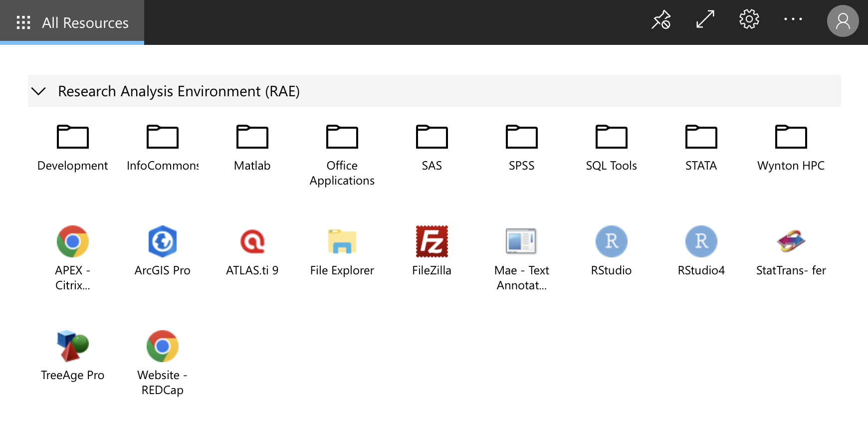Open Website - REDCap
Image resolution: width=868 pixels, height=424 pixels.
[163, 363]
